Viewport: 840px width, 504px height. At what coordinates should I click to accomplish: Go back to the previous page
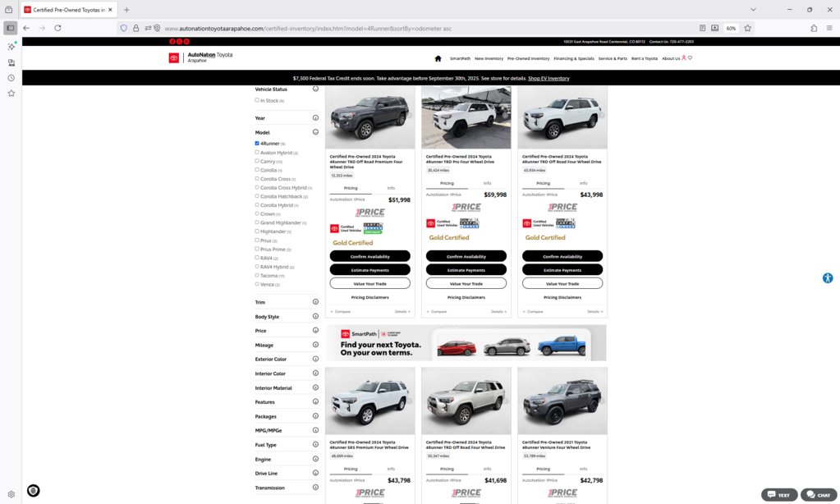[x=26, y=28]
